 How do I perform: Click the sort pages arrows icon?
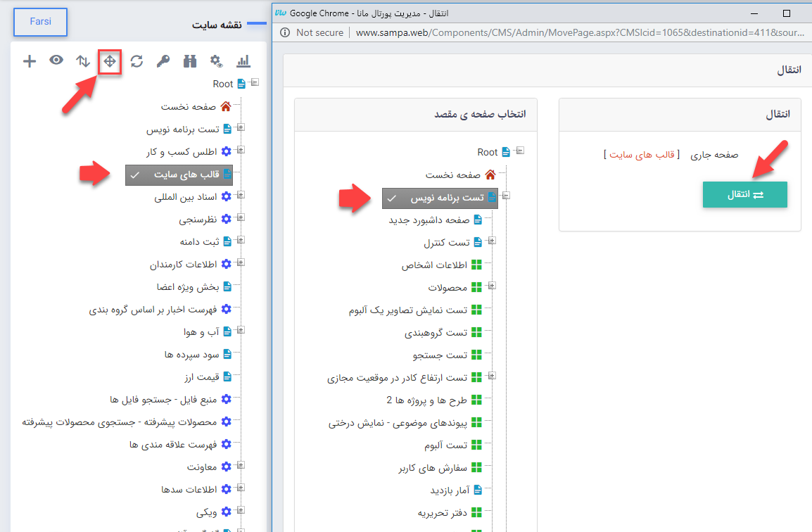[x=83, y=61]
